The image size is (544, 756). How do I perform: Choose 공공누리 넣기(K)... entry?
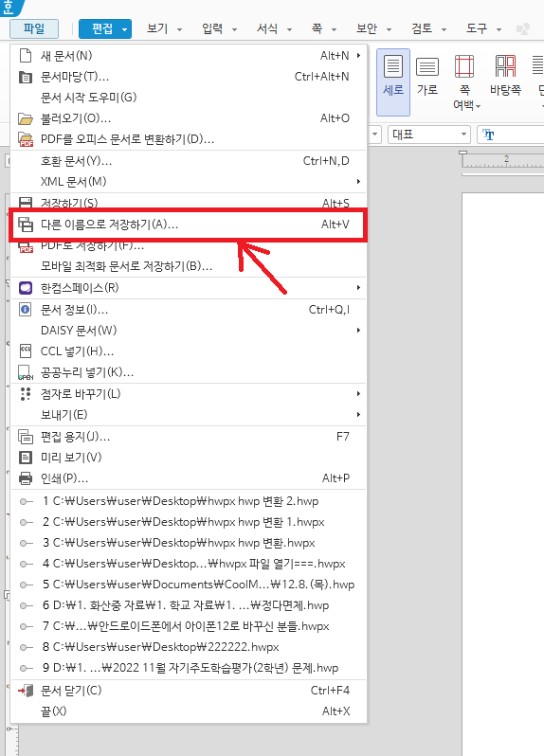point(189,372)
